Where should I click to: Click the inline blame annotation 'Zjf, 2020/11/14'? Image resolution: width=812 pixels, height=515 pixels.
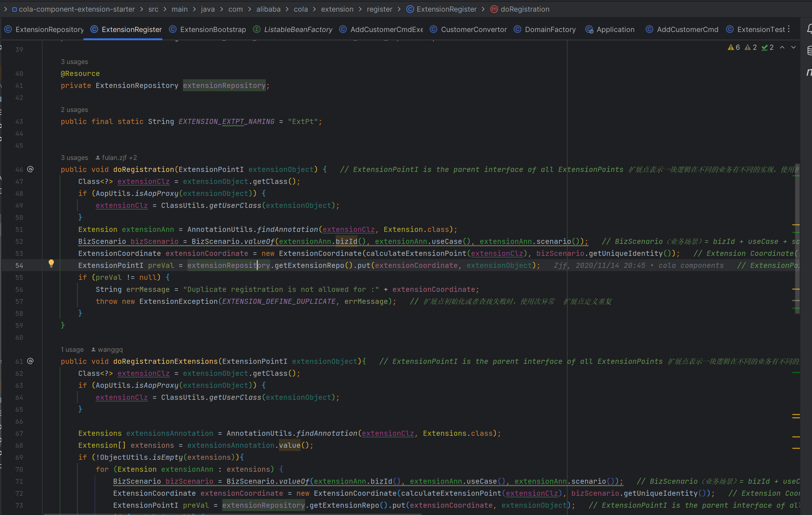(639, 265)
